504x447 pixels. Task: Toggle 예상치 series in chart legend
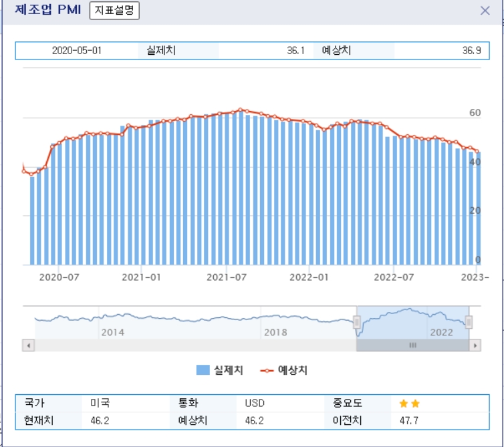pyautogui.click(x=284, y=370)
